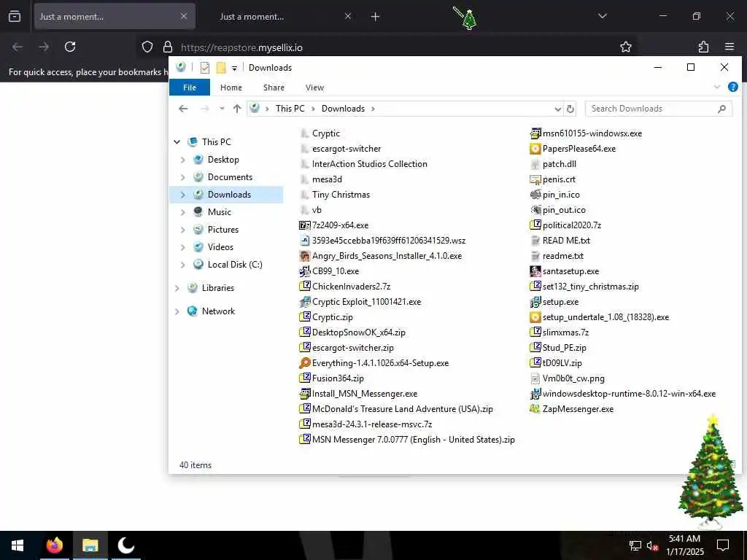Image resolution: width=747 pixels, height=560 pixels.
Task: Select Network in the navigation pane
Action: pos(217,311)
